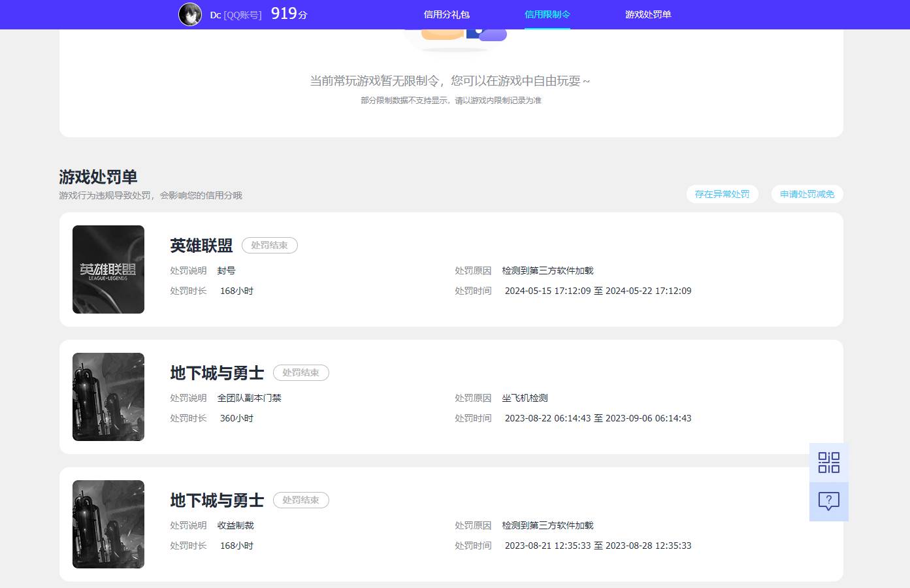Click the 游戏处罚单 section heading
This screenshot has height=588, width=910.
click(x=98, y=177)
